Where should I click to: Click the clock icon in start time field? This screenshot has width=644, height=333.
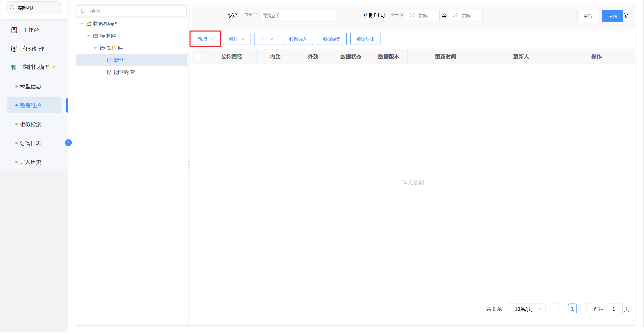coord(412,15)
